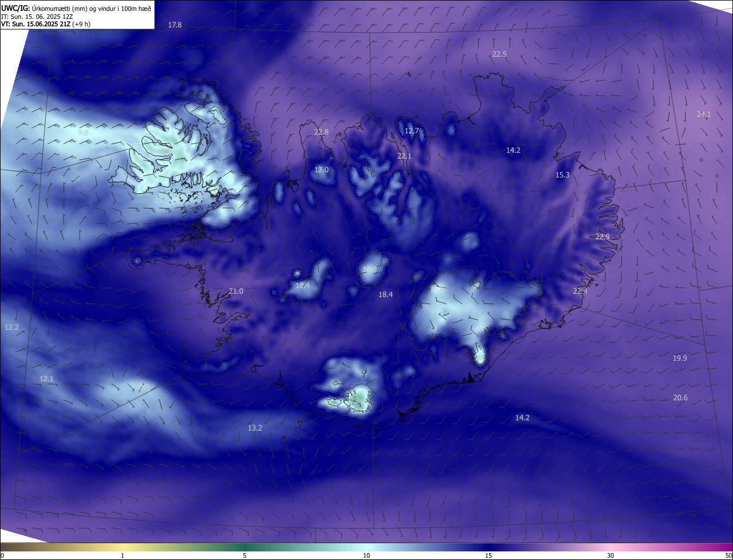The height and width of the screenshot is (560, 733).
Task: Pick the 12.1 value label
Action: 46,379
